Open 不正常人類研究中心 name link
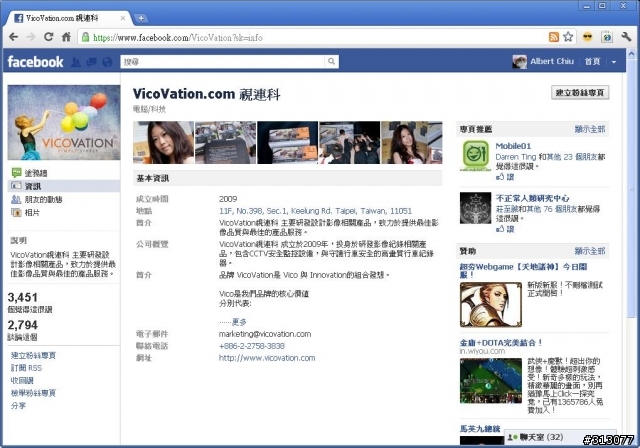 point(533,198)
